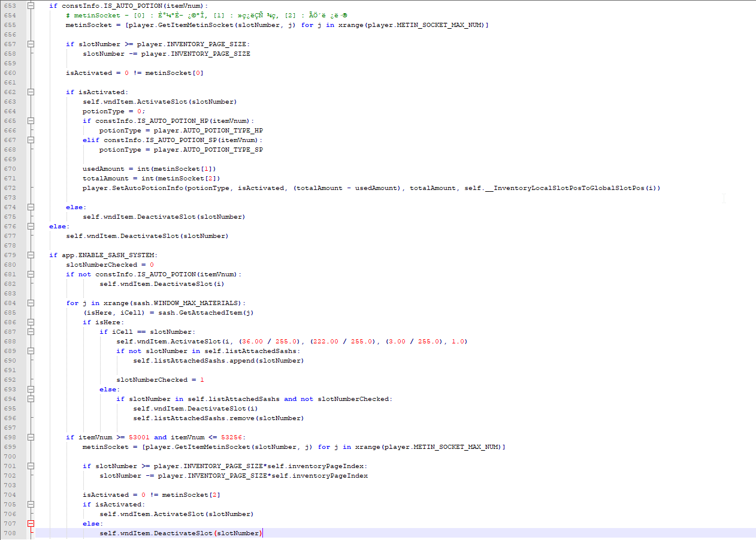The width and height of the screenshot is (756, 540).
Task: Select line number 672 in the gutter
Action: click(10, 188)
